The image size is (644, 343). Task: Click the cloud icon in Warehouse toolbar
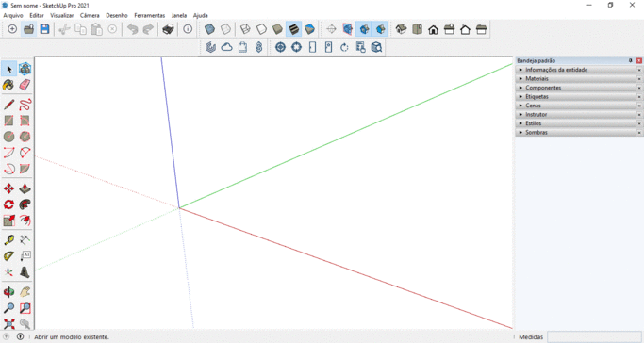point(226,47)
